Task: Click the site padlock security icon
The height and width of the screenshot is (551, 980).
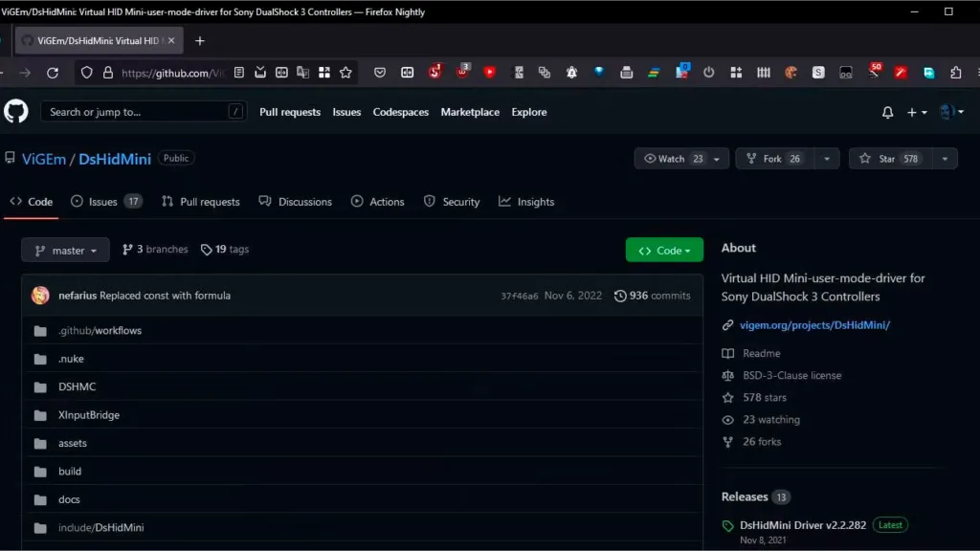Action: tap(108, 73)
